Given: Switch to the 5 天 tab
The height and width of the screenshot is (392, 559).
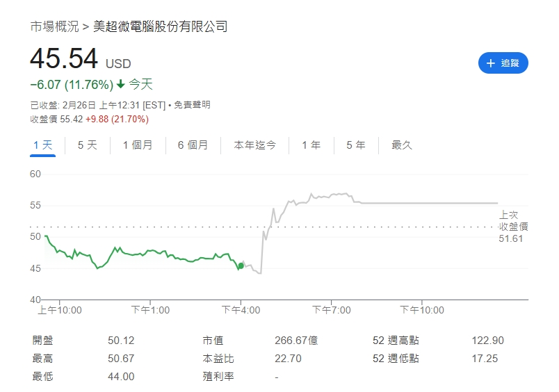Looking at the screenshot, I should click(x=88, y=145).
